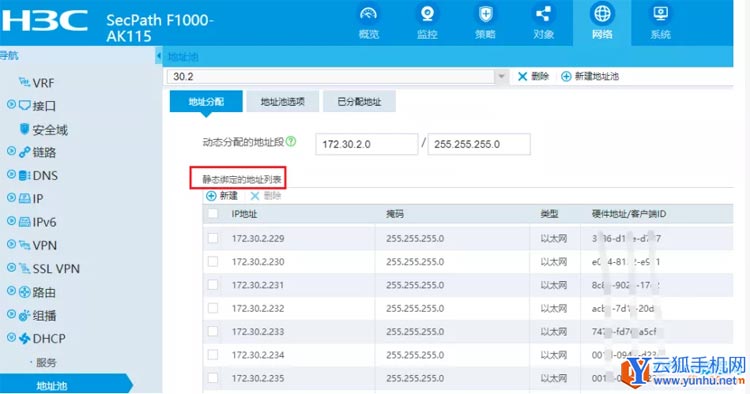Click the 255.255.255.0 mask field
The height and width of the screenshot is (394, 750).
point(479,144)
